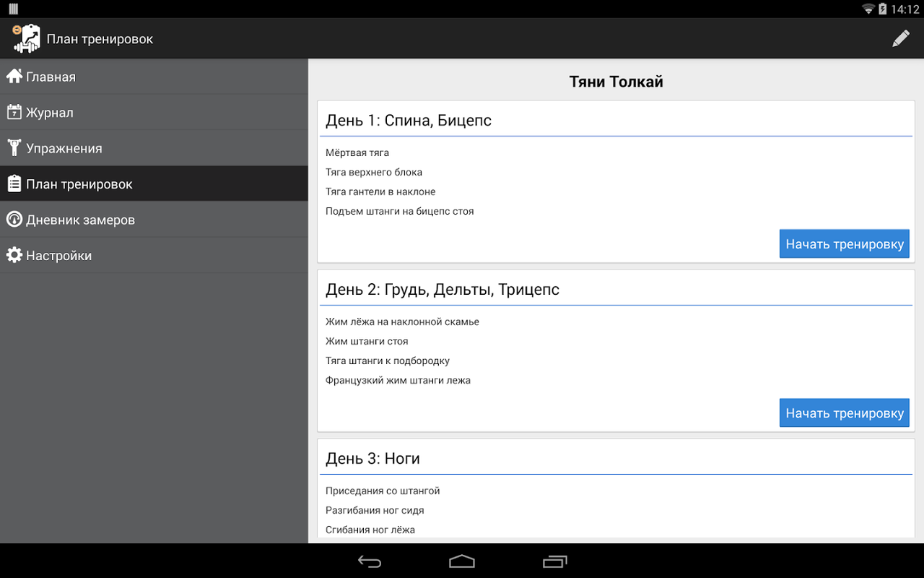Screen dimensions: 924x578
Task: Open the День 1: Спина, Бицепс header
Action: tap(409, 120)
